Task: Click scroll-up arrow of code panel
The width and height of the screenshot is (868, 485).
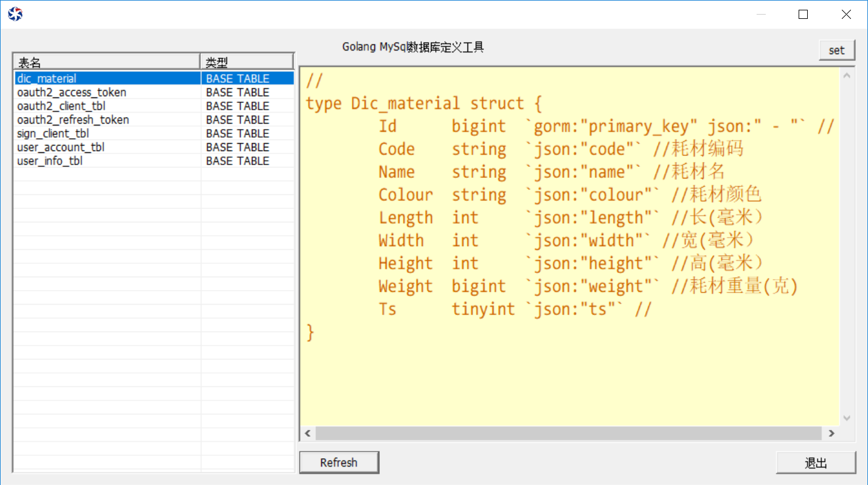Action: (846, 76)
